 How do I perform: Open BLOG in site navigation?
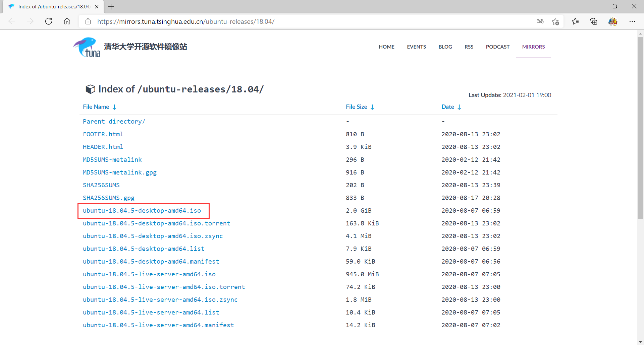[x=445, y=47]
